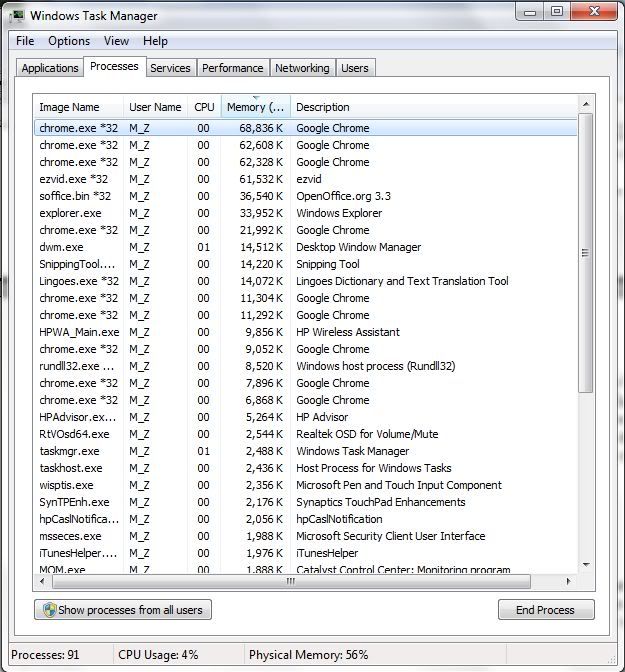Sort by User Name column header

[155, 107]
